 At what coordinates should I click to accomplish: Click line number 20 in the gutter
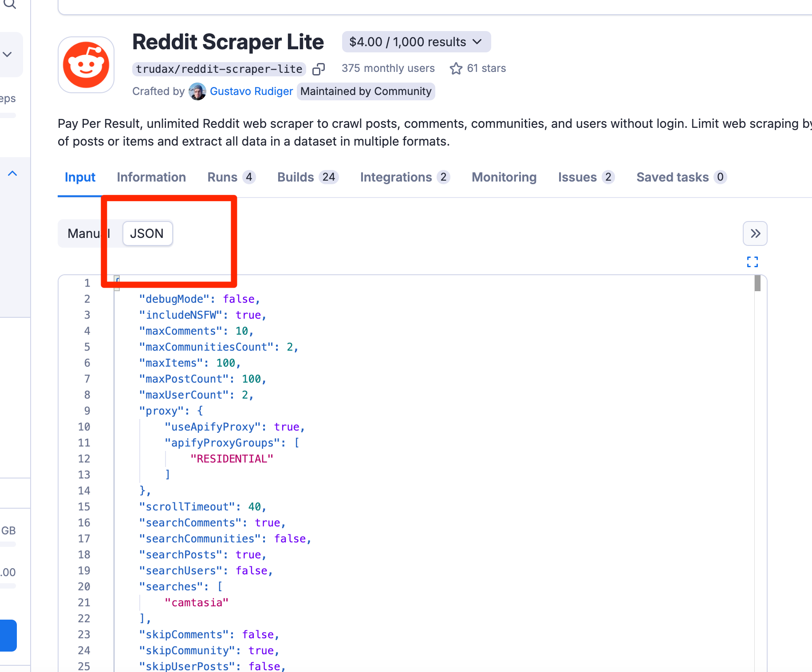click(x=84, y=587)
